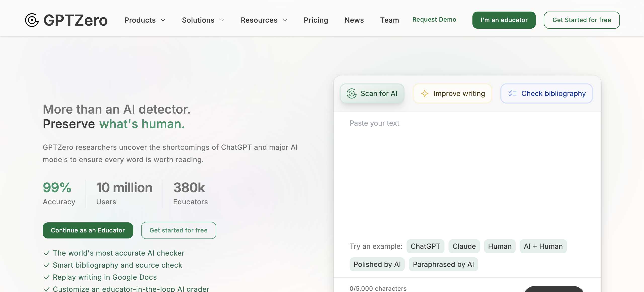Switch to the Improve writing tab
This screenshot has width=644, height=292.
point(452,93)
